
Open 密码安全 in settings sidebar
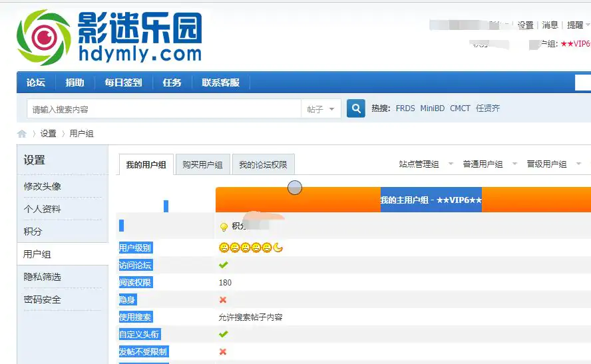(42, 299)
